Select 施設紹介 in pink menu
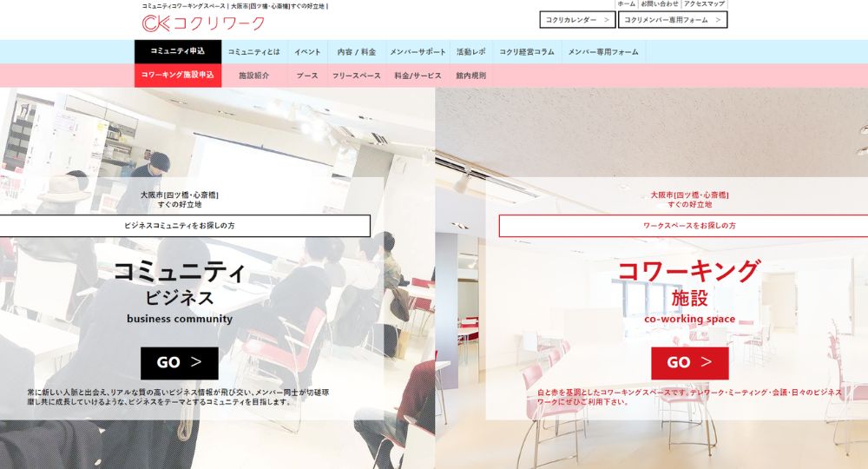Screen dimensions: 868x469 [253, 76]
